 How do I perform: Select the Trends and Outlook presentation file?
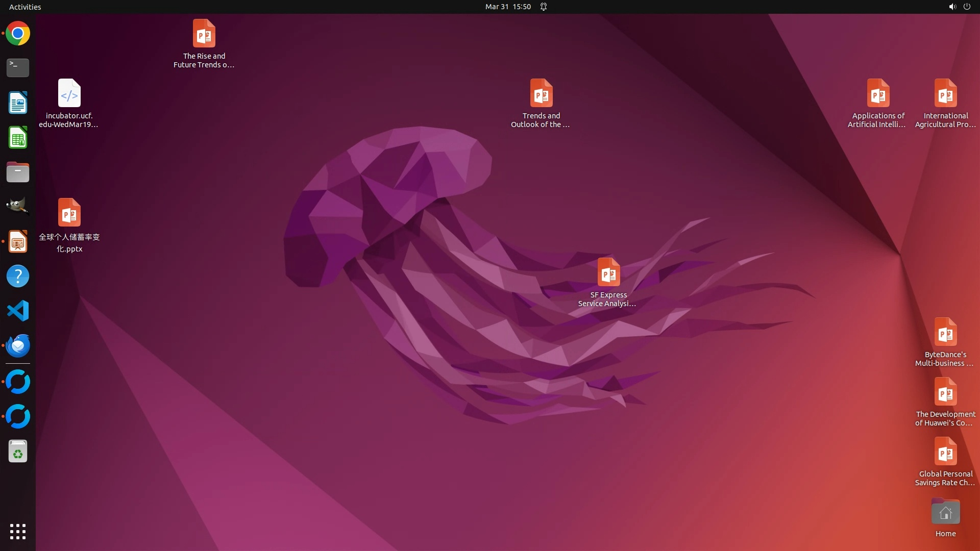[x=541, y=93]
